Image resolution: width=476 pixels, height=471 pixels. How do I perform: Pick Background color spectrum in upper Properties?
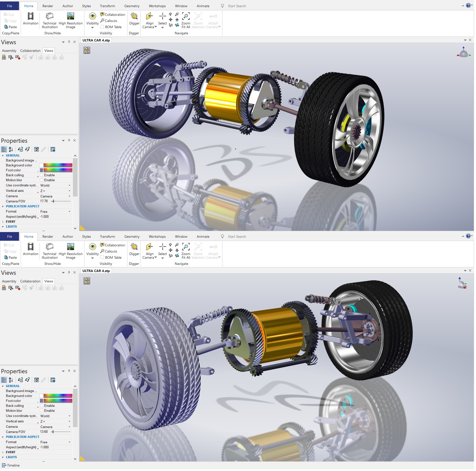(x=58, y=166)
